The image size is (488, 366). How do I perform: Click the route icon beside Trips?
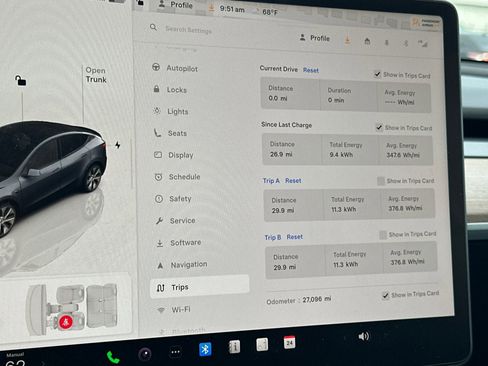tap(161, 288)
